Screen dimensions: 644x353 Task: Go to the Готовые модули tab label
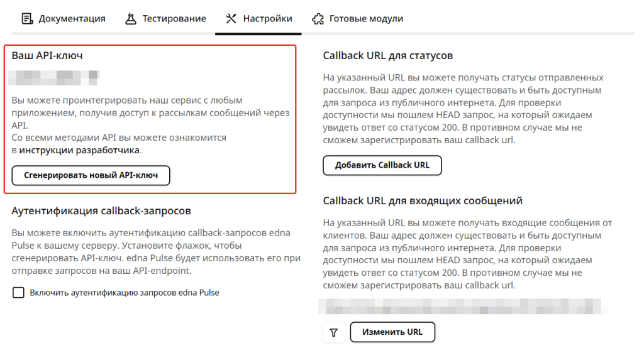(x=366, y=19)
